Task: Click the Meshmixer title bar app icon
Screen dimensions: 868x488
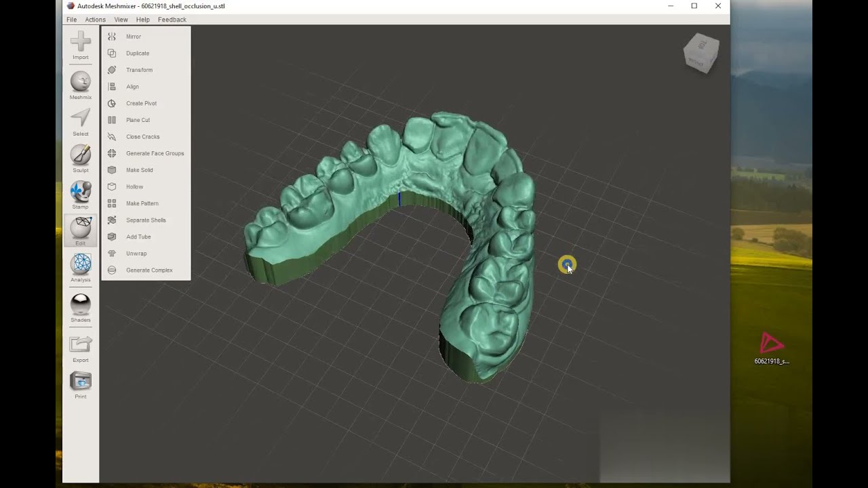Action: tap(71, 6)
